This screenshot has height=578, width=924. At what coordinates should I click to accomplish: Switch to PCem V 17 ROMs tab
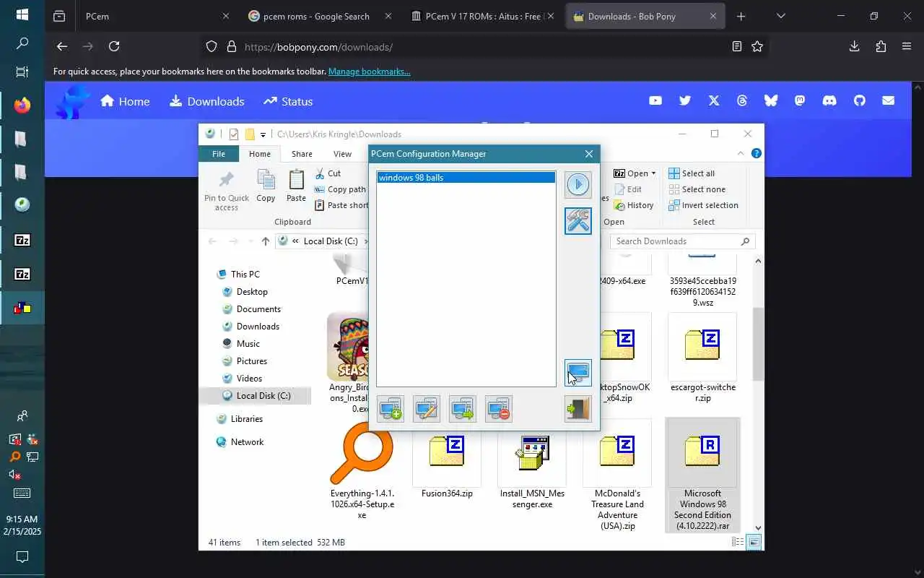[x=484, y=16]
